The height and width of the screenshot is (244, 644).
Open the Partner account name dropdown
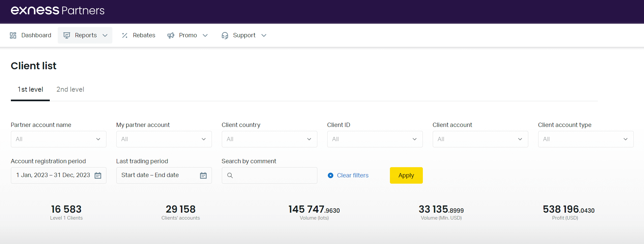click(x=59, y=139)
